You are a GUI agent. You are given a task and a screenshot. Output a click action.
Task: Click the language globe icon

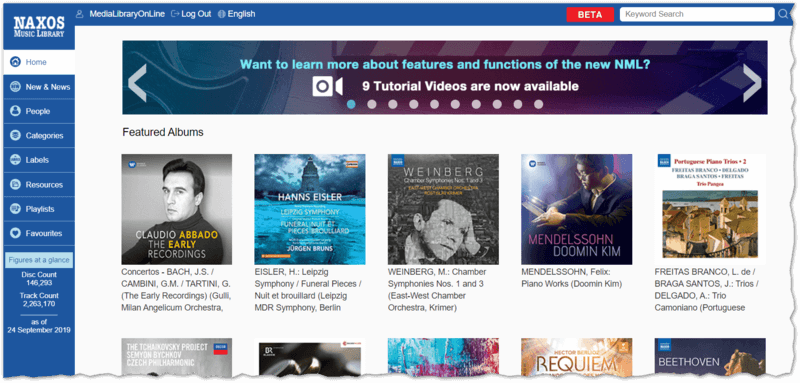(221, 14)
